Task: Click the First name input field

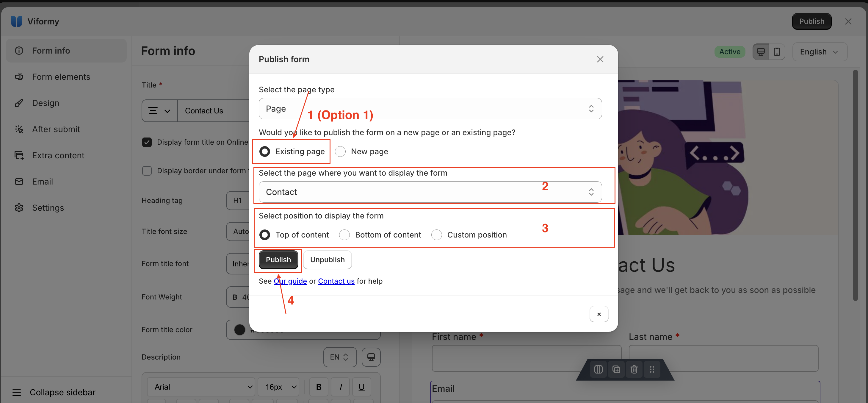Action: click(x=526, y=358)
